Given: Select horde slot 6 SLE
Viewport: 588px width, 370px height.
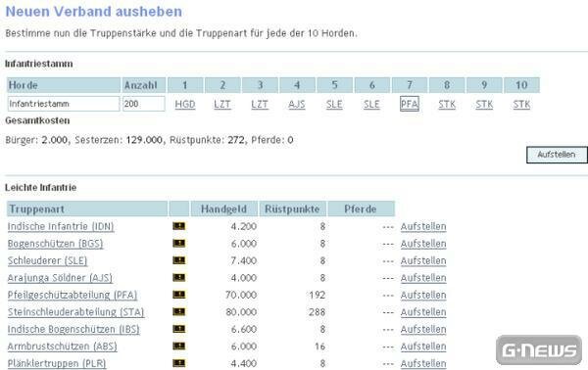Looking at the screenshot, I should click(x=371, y=104).
